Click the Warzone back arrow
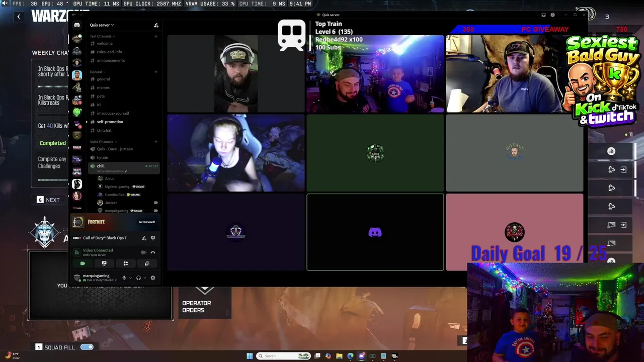This screenshot has height=362, width=644. (x=19, y=17)
